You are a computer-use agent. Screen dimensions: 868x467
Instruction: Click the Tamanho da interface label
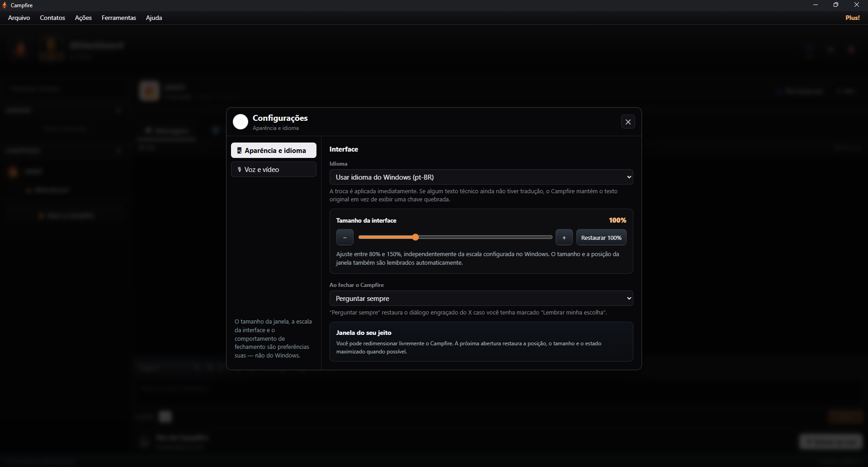click(366, 220)
